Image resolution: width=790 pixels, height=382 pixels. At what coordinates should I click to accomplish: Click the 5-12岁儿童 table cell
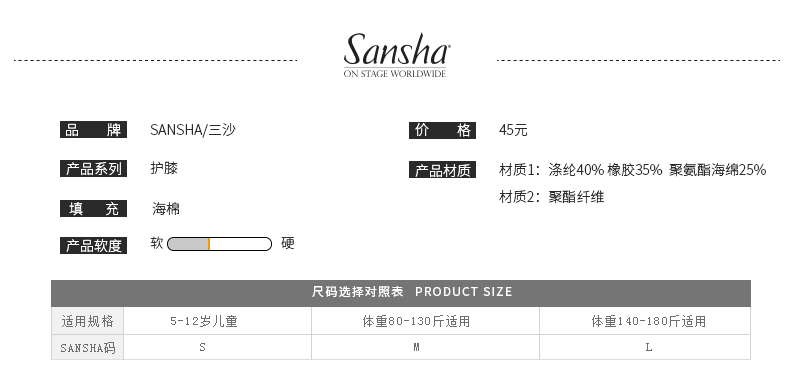[217, 321]
